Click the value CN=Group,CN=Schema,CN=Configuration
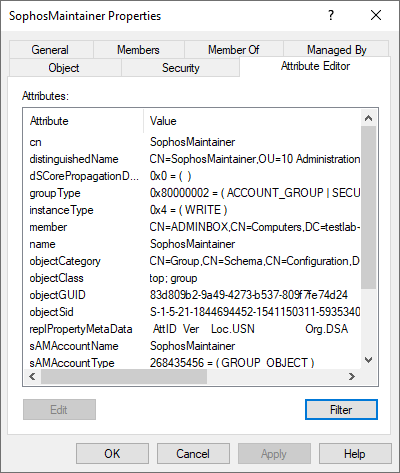 [255, 261]
